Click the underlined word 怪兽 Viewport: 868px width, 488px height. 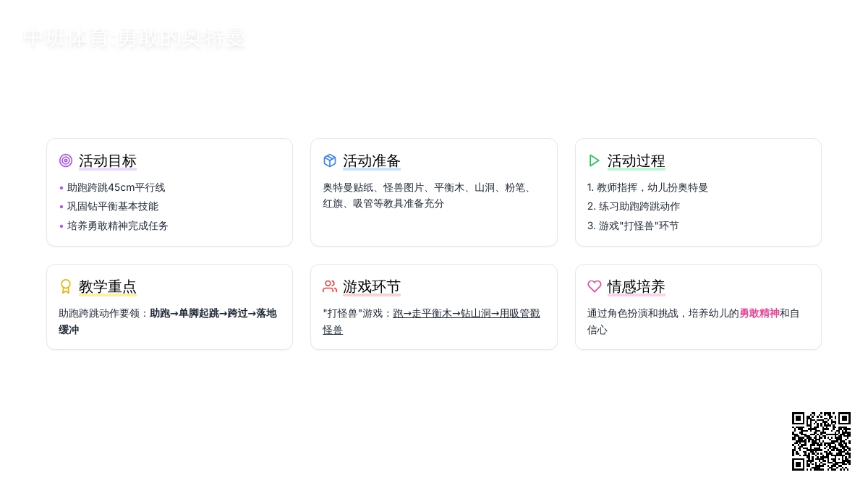pyautogui.click(x=333, y=330)
